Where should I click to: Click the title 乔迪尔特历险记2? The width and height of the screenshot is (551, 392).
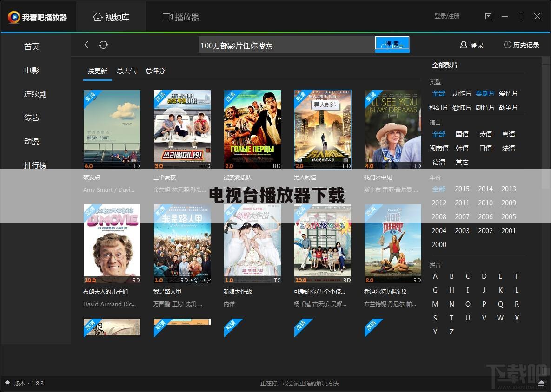pos(385,292)
